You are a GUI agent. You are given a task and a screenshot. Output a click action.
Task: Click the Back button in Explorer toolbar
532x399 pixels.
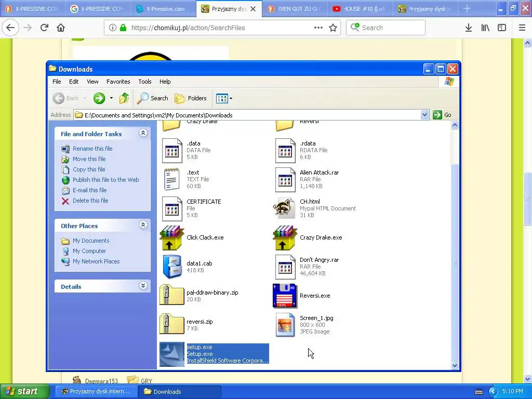(x=66, y=98)
